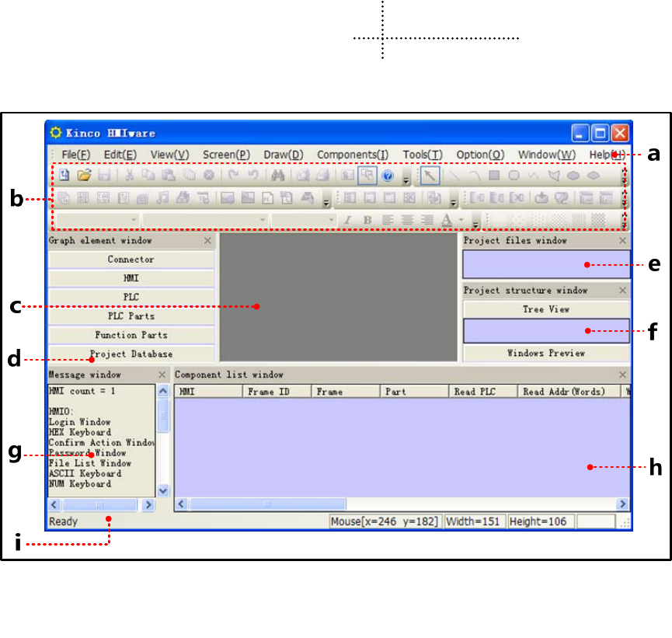Open the first font dropdown combo box
The width and height of the screenshot is (672, 638).
(x=98, y=220)
